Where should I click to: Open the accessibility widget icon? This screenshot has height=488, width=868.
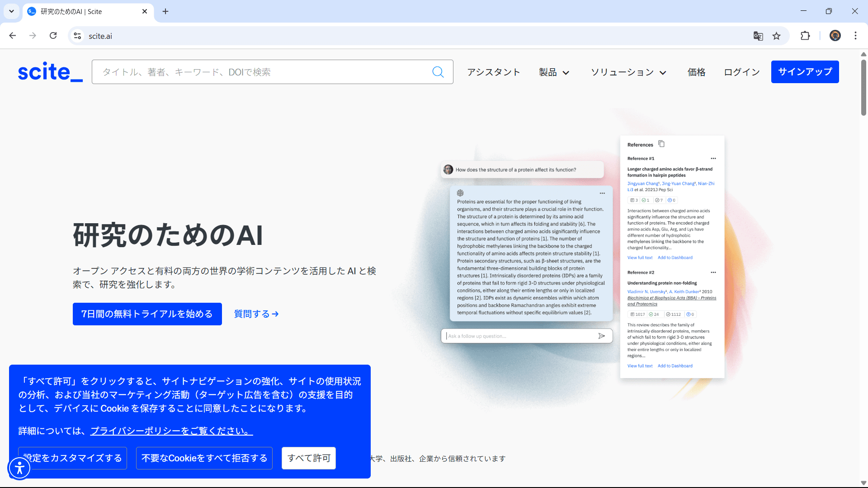pyautogui.click(x=19, y=468)
